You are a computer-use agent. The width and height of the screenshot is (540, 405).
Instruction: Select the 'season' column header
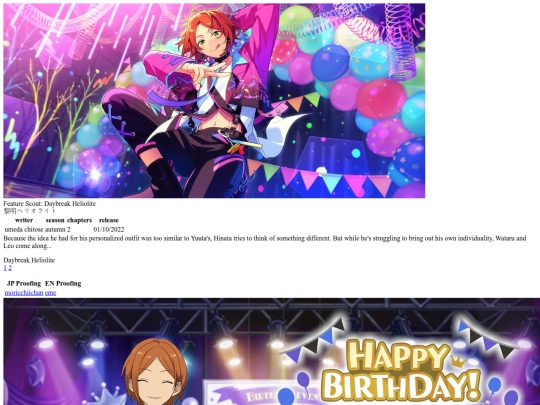tap(55, 220)
